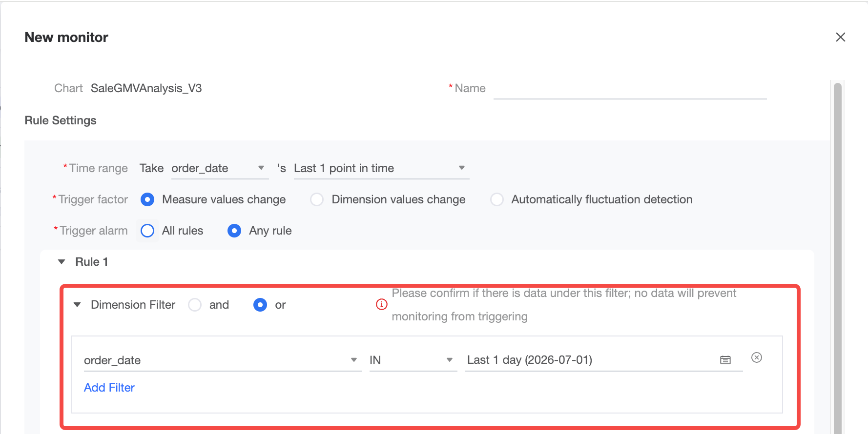Select Measure values change option

coord(147,199)
